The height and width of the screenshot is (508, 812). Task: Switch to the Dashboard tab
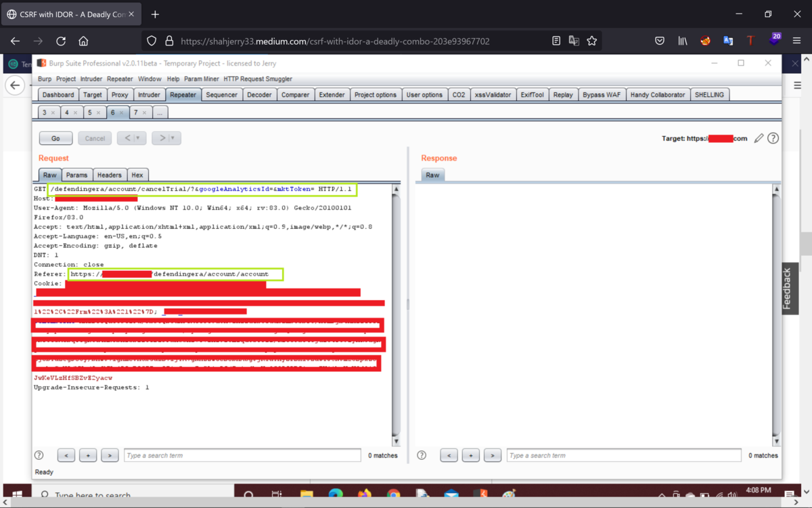tap(58, 95)
